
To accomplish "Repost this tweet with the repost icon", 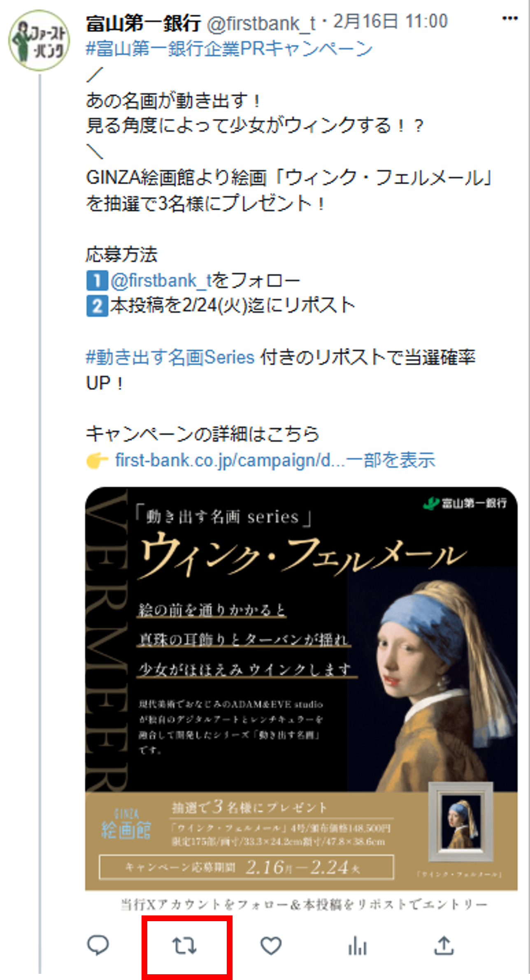I will [x=184, y=945].
